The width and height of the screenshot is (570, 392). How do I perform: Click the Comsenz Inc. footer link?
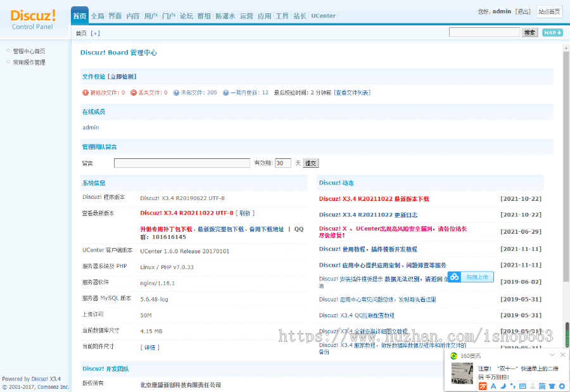coord(53,387)
